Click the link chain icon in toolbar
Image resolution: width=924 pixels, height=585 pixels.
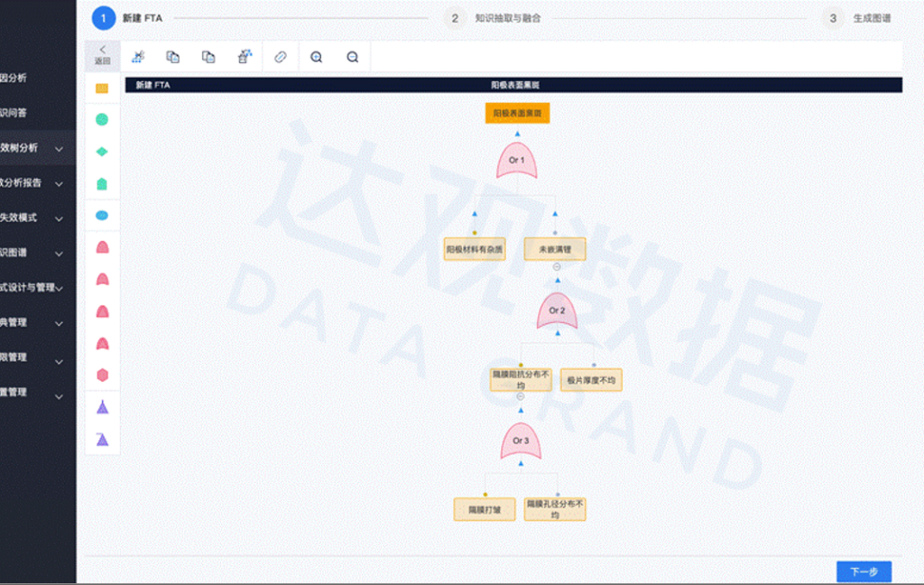[x=281, y=57]
